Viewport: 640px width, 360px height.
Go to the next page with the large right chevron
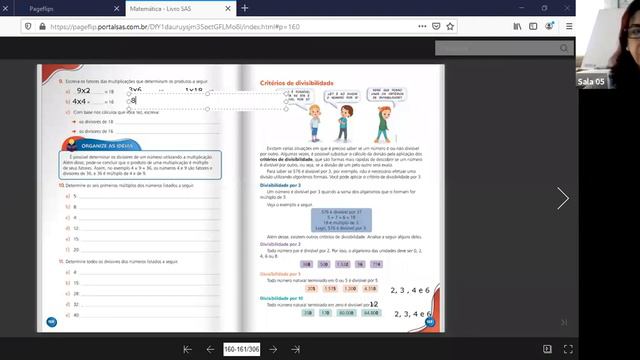[563, 198]
